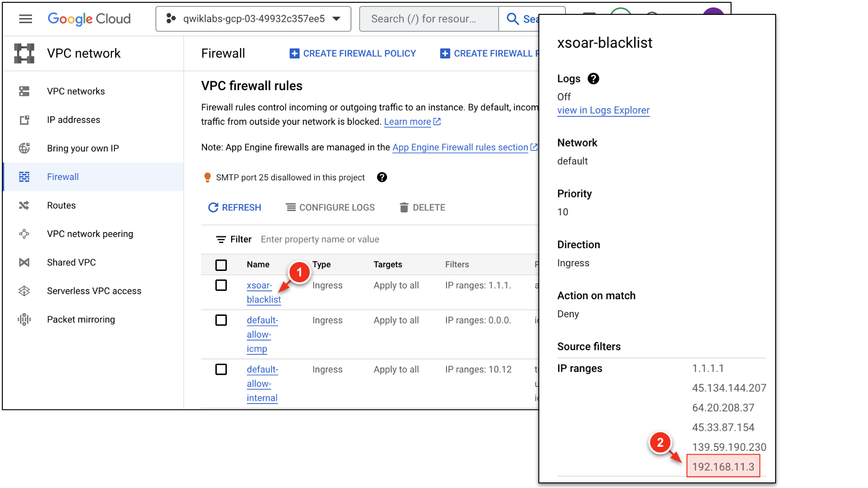Click the SMTP port 25 help icon
This screenshot has width=868, height=488.
(x=382, y=177)
